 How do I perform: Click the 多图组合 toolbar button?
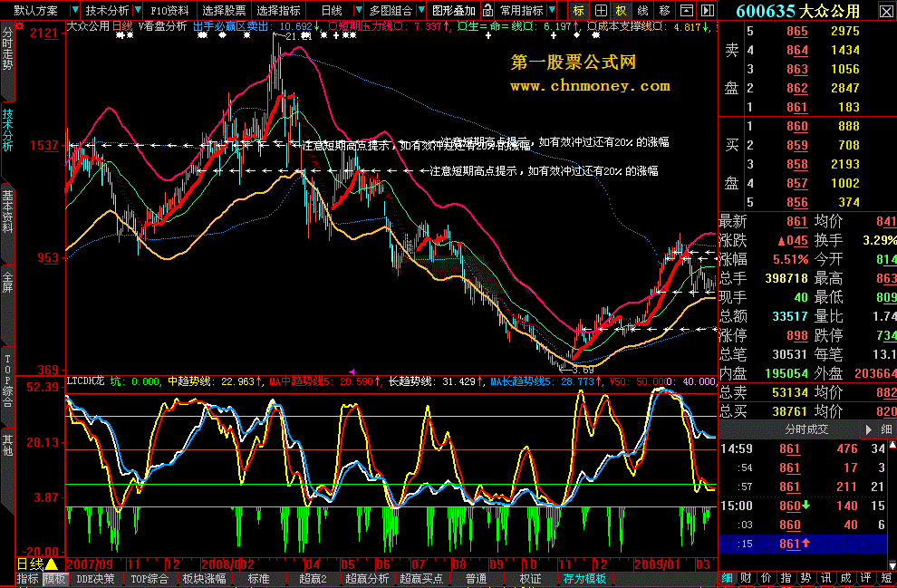pos(391,10)
